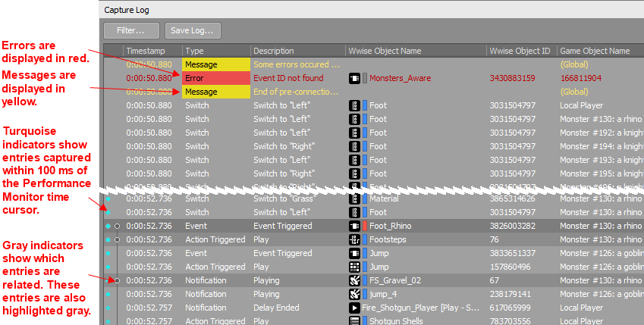Click the Monsters_Aware event icon
The height and width of the screenshot is (325, 644).
click(354, 78)
